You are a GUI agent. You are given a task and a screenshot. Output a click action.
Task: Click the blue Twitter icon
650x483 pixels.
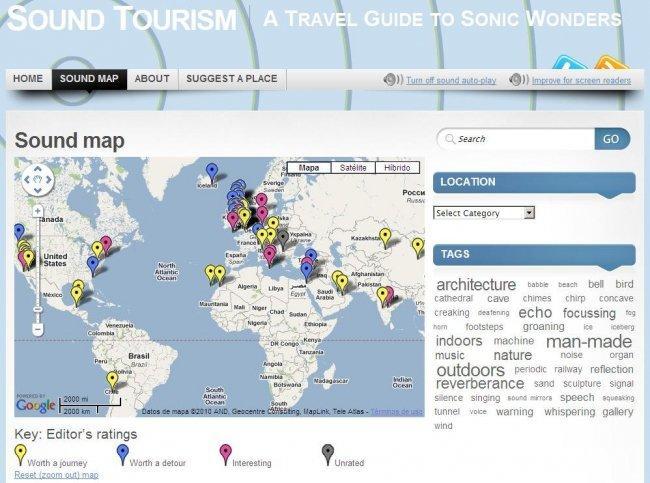tap(570, 62)
